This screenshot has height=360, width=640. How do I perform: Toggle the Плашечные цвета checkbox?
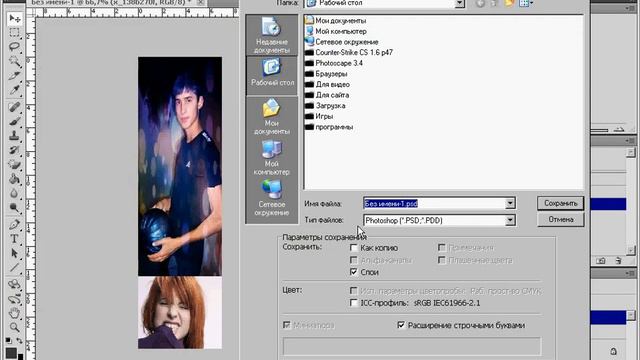(442, 260)
